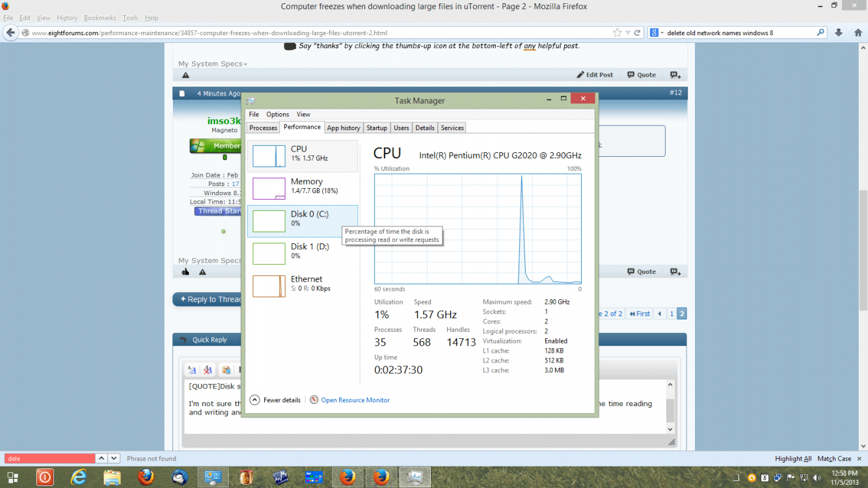Screen dimensions: 868x488
Task: Click find next arrow in find bar
Action: tap(113, 459)
